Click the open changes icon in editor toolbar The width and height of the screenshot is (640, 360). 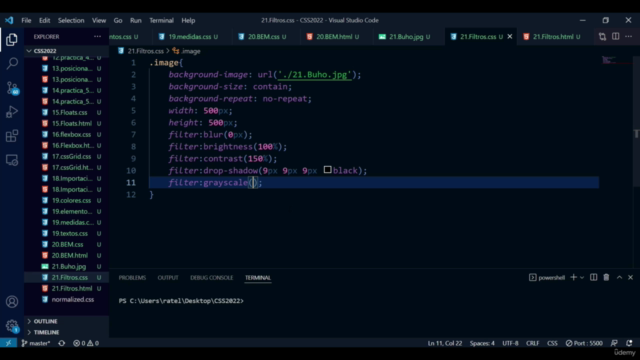[x=602, y=37]
